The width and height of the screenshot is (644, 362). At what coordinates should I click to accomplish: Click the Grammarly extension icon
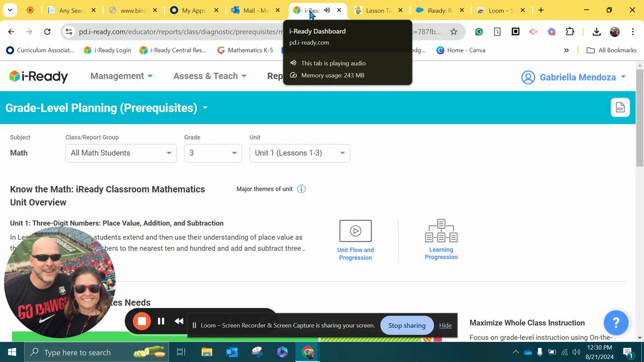click(x=479, y=32)
